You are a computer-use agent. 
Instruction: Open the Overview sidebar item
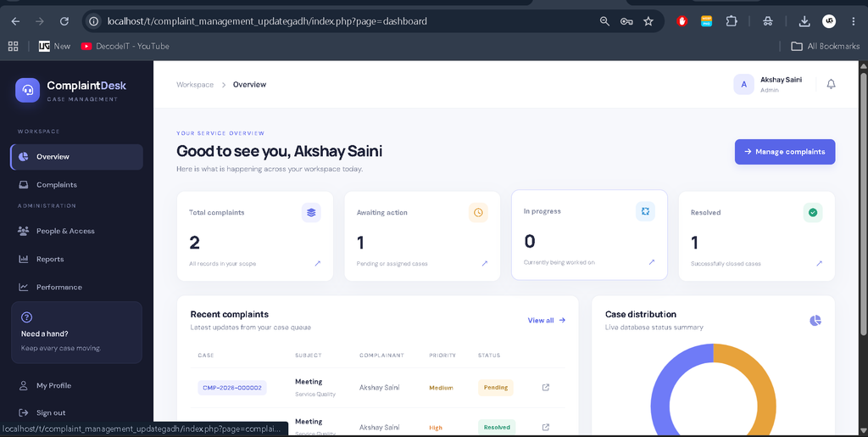(x=76, y=157)
